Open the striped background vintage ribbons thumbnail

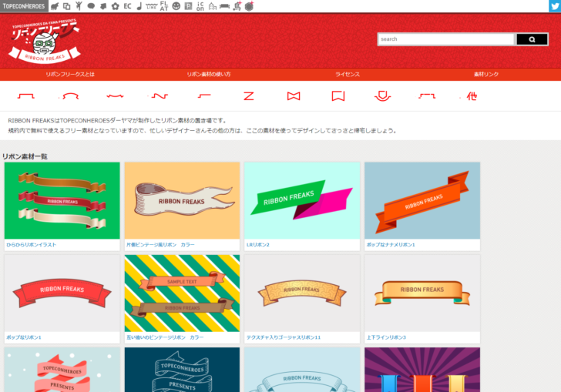click(x=182, y=293)
